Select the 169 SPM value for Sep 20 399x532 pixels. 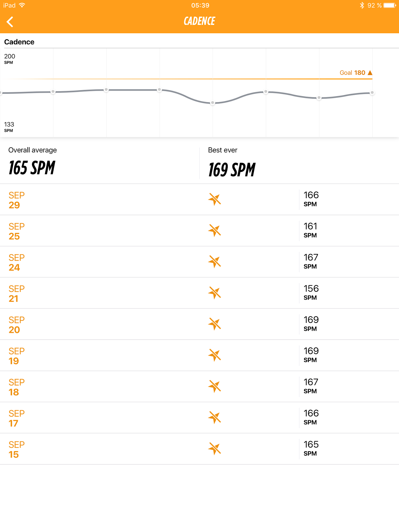[311, 324]
